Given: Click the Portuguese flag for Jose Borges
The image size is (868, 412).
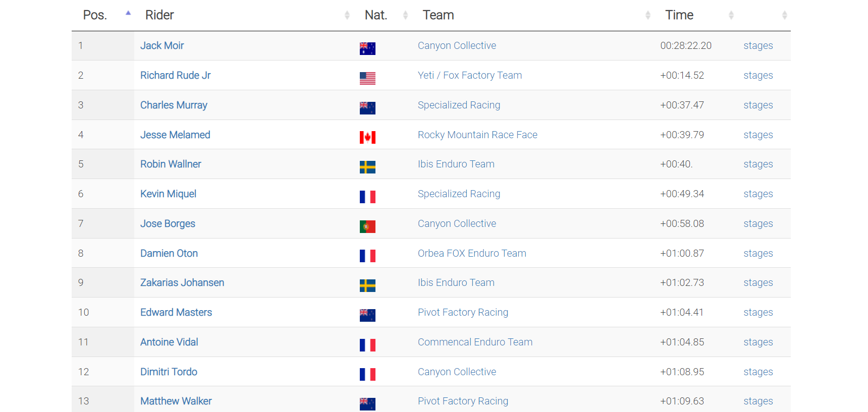Looking at the screenshot, I should coord(367,226).
